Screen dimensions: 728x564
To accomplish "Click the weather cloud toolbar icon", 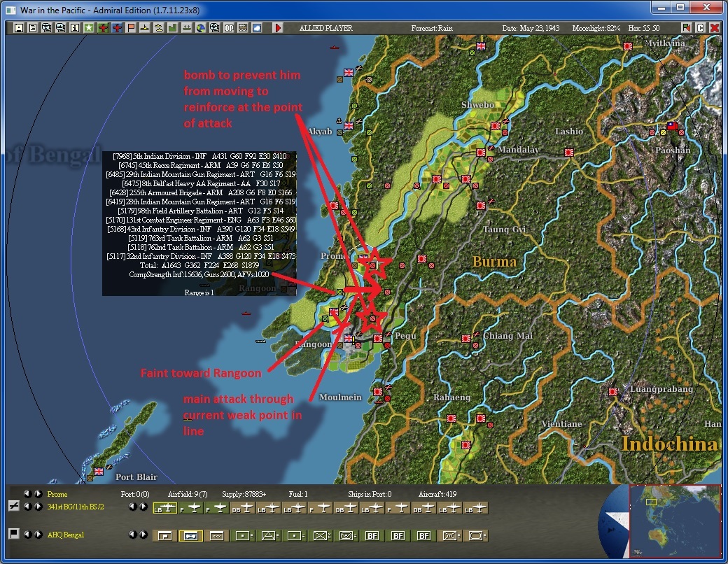I will point(257,28).
